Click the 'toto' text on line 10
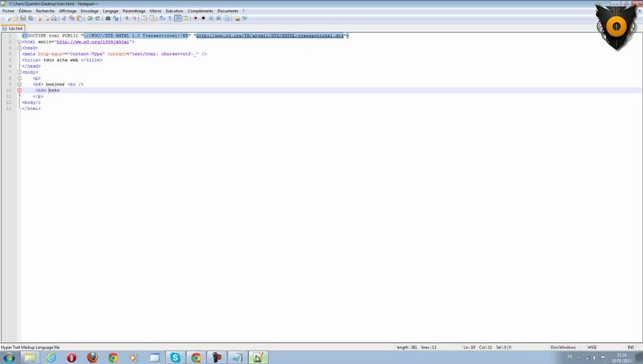 click(x=54, y=90)
